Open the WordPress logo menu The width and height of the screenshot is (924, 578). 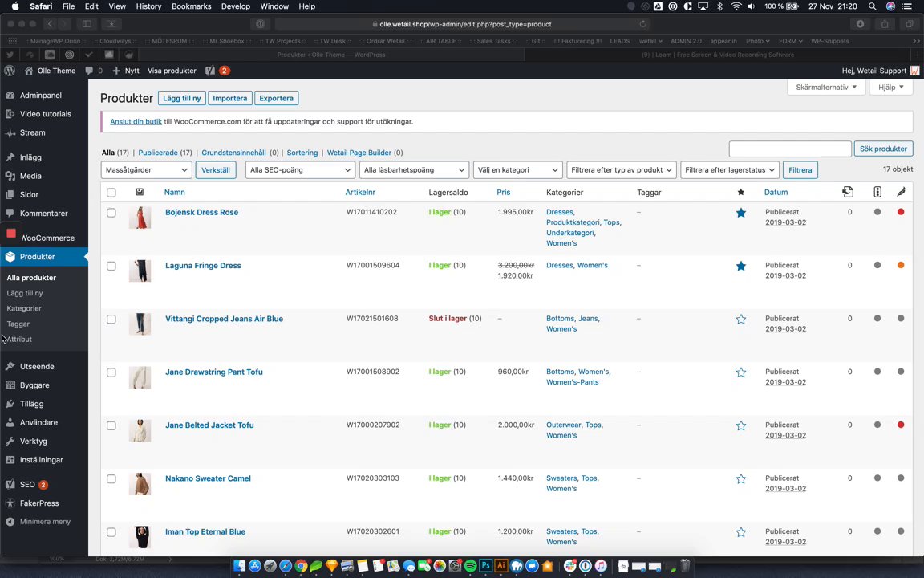click(10, 71)
